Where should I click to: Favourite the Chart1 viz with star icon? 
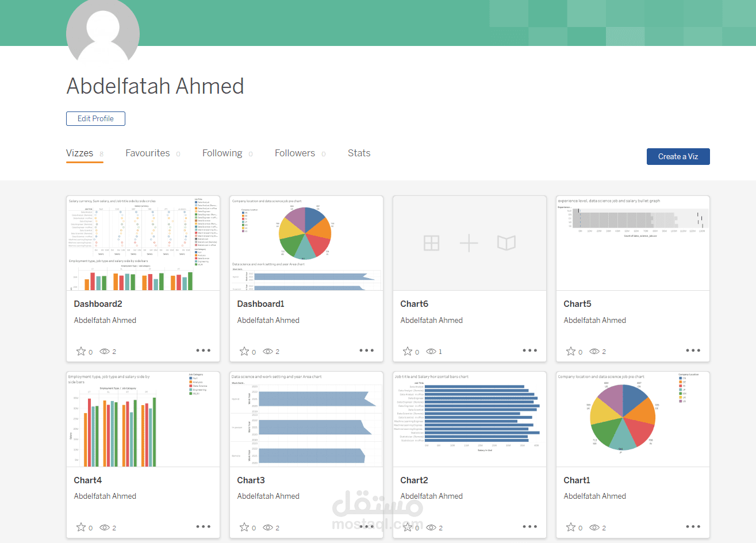571,527
